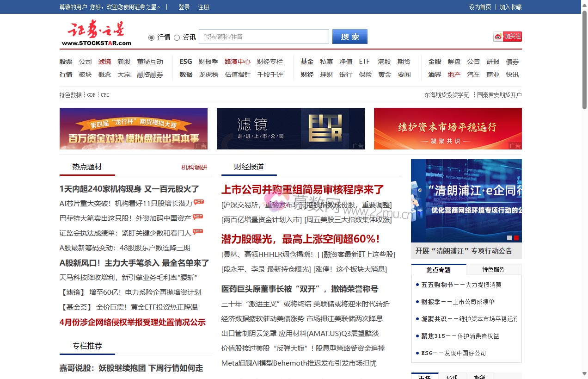This screenshot has height=379, width=588.
Task: Click the Weibo 加关注 follow icon
Action: pyautogui.click(x=507, y=36)
